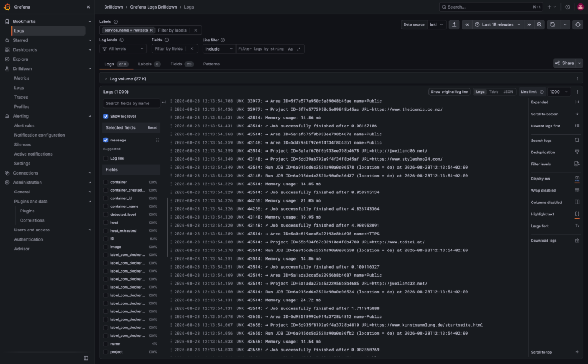Click the Share button
The image size is (588, 364).
point(565,63)
